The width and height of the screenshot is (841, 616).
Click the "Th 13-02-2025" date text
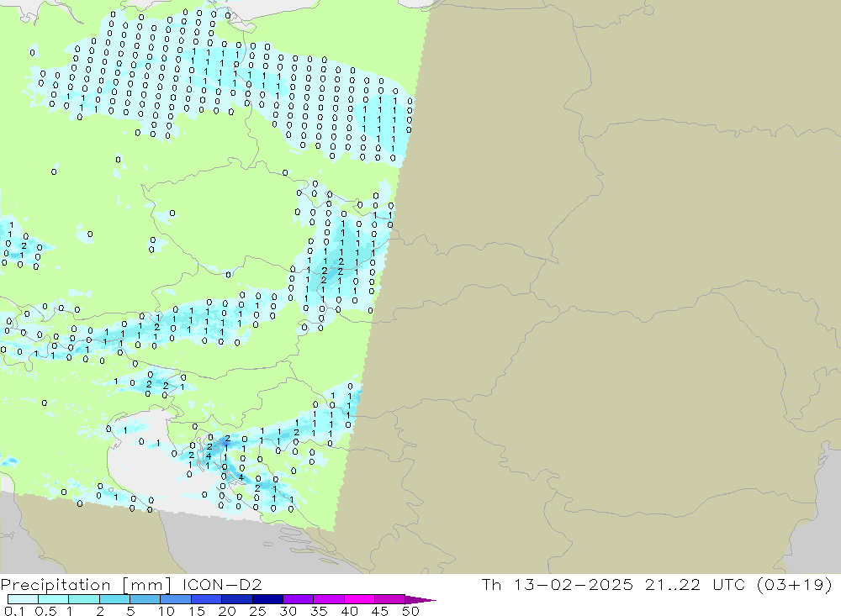coord(558,584)
